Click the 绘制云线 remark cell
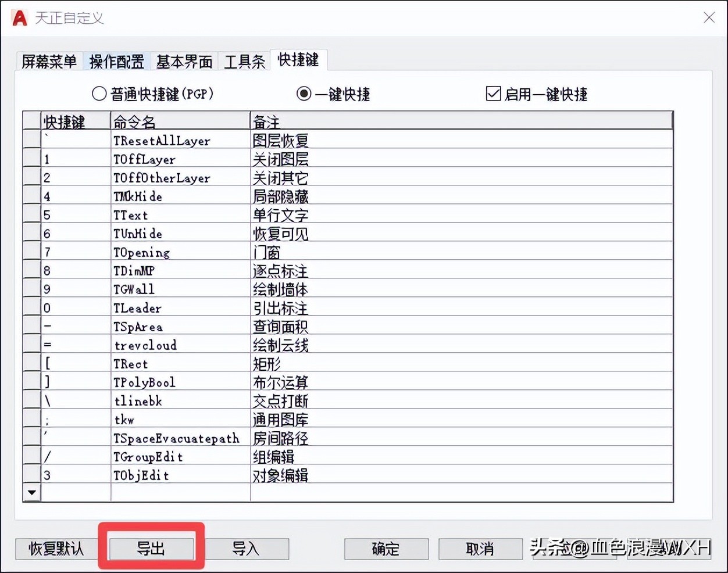 [x=462, y=345]
